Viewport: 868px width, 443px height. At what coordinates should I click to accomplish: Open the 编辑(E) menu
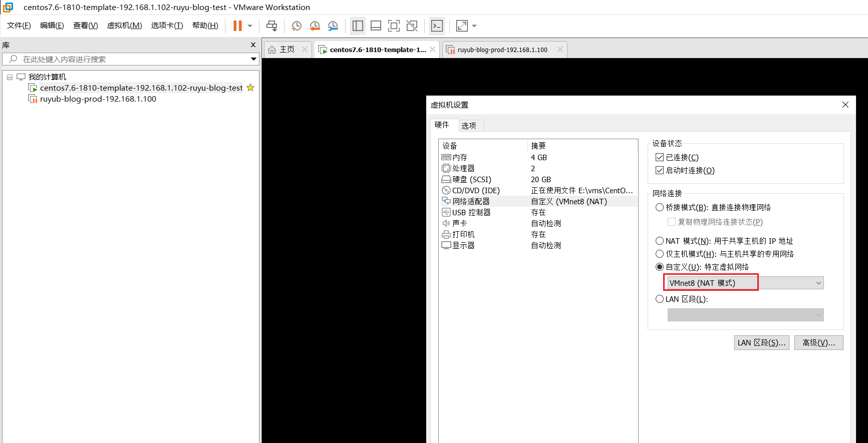[52, 26]
